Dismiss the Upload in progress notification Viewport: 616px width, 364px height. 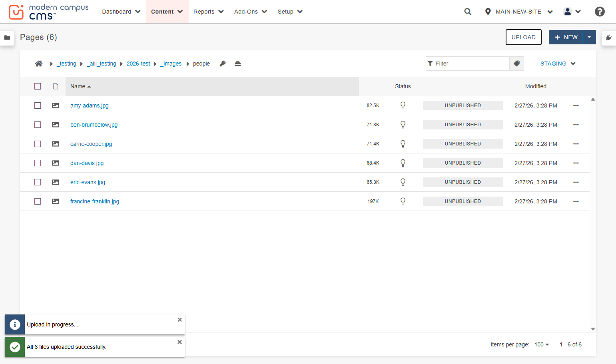coord(179,320)
